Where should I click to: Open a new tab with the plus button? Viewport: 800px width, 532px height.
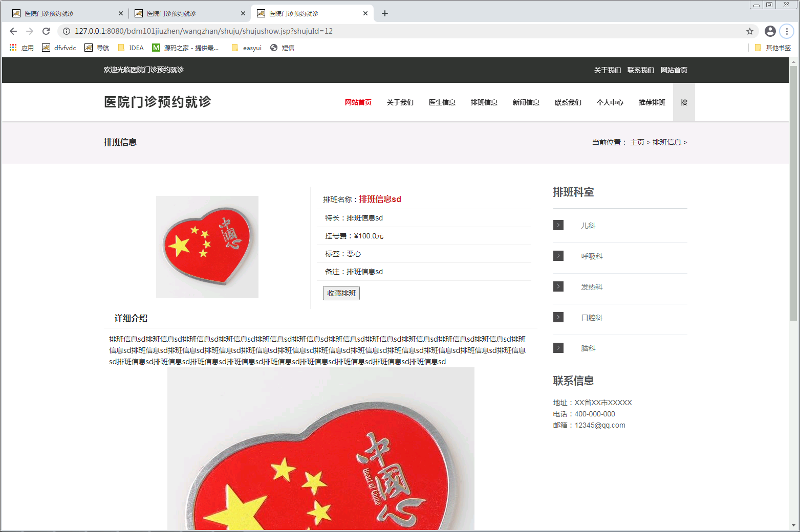(385, 13)
